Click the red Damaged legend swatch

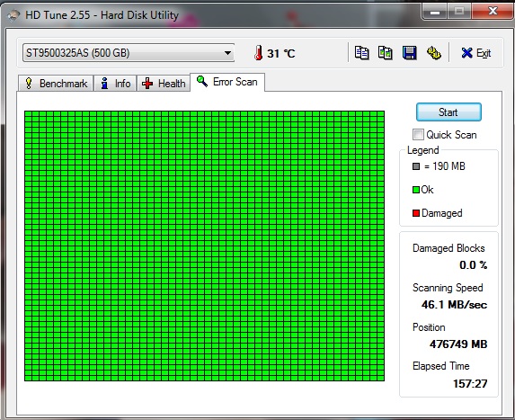[x=416, y=213]
